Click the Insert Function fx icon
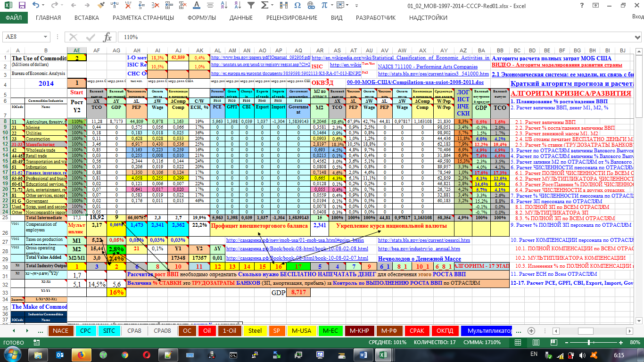 coord(108,37)
